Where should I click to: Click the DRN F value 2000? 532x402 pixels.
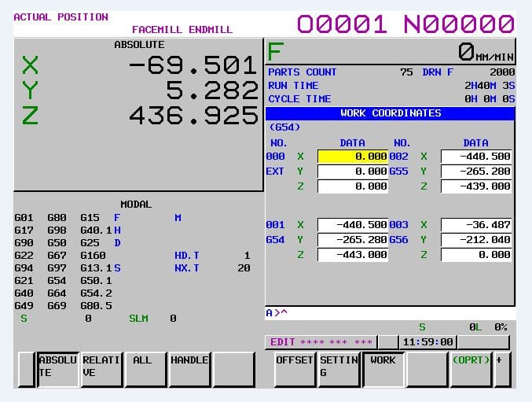click(x=502, y=72)
